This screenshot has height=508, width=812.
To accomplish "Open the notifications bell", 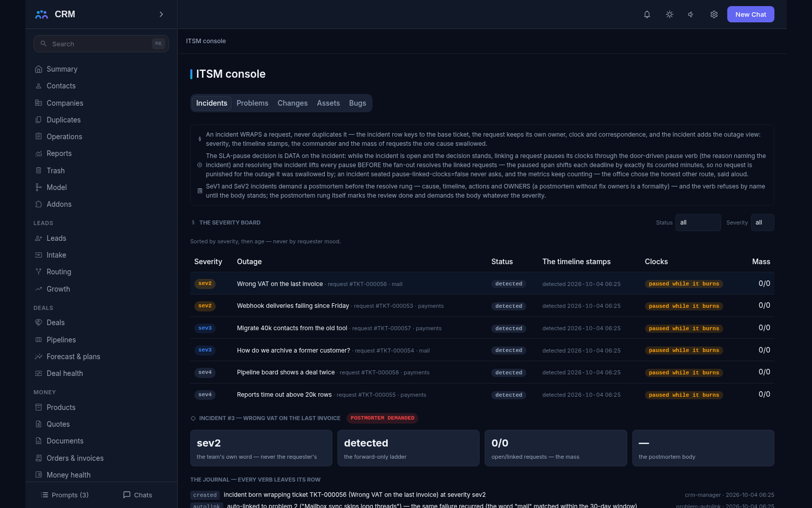I will tap(647, 14).
